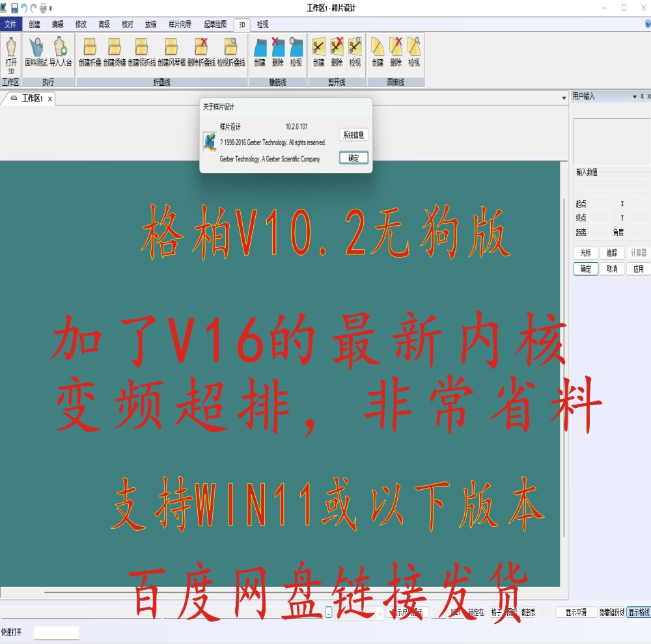This screenshot has height=644, width=651.
Task: Click 应用 in the 用户输入 panel
Action: pos(638,269)
